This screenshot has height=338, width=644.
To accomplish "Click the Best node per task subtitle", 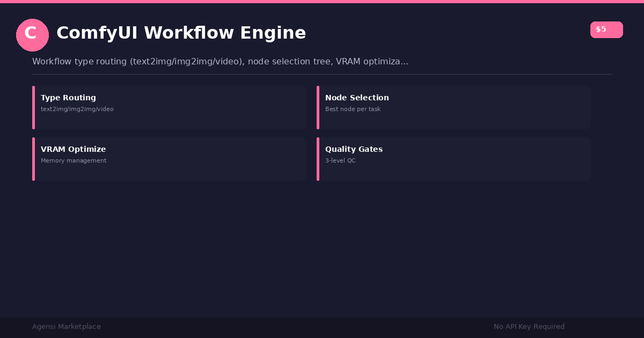I will [x=353, y=109].
